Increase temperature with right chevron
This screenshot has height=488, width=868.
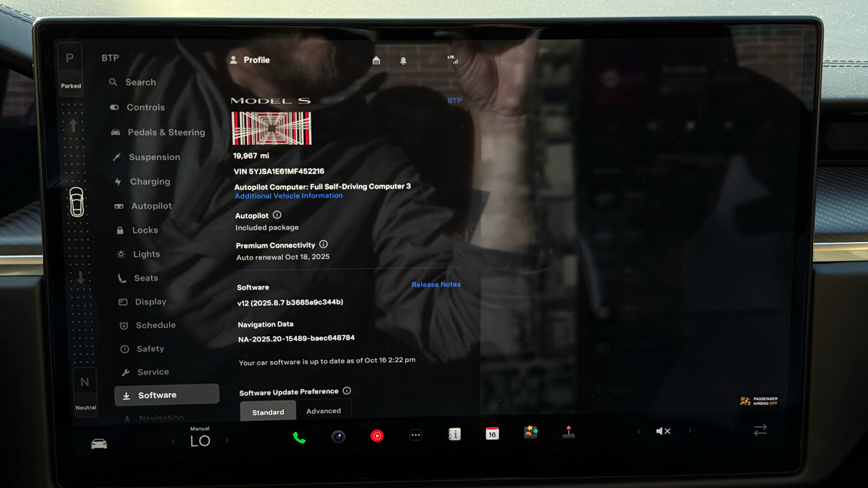(226, 441)
